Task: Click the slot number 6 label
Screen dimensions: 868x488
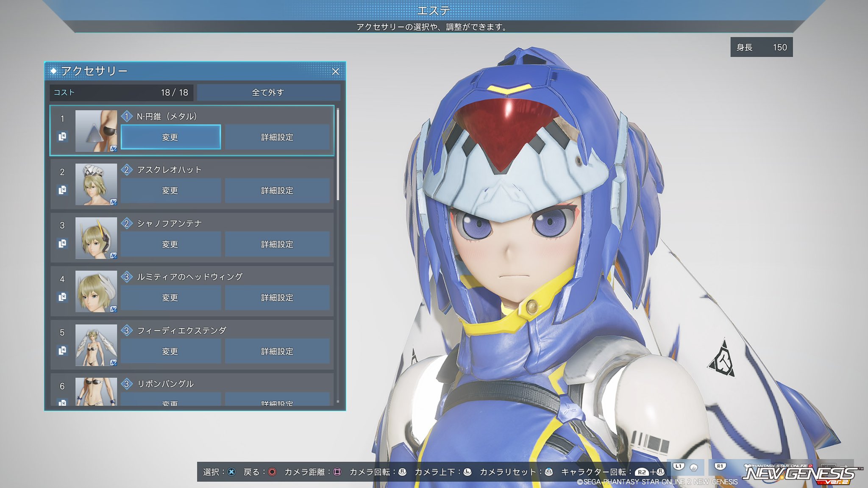Action: (x=62, y=386)
